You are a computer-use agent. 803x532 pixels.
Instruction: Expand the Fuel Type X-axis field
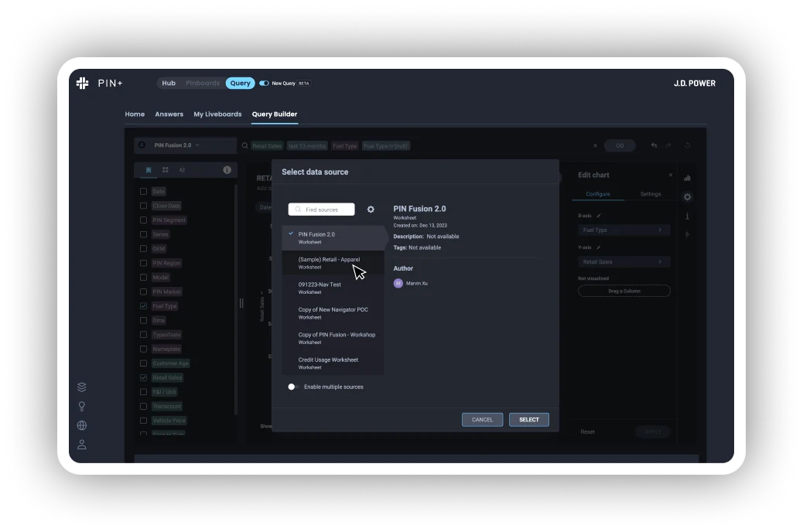coord(624,230)
